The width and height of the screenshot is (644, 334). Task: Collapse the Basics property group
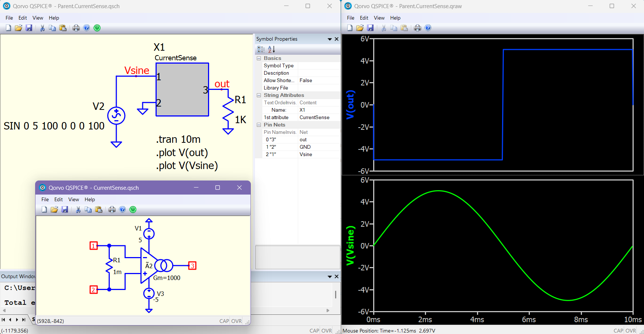(x=259, y=58)
